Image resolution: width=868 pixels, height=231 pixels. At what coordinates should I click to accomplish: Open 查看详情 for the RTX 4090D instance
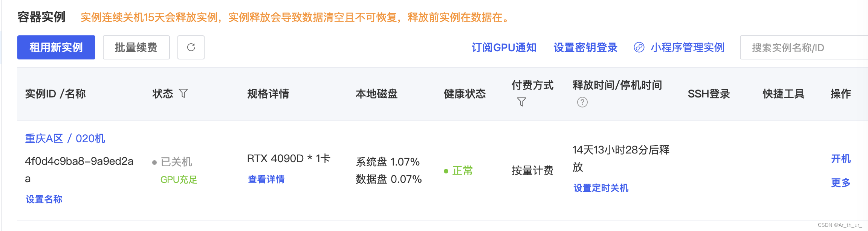[x=266, y=179]
